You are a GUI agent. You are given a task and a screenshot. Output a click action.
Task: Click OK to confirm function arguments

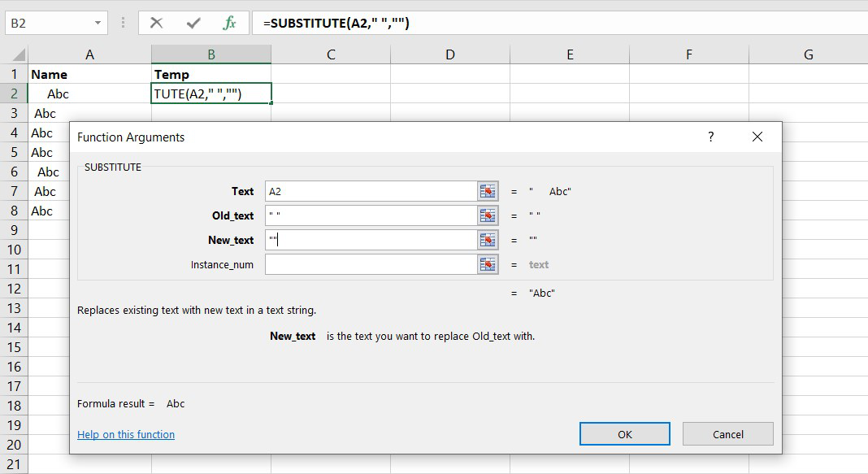[x=624, y=434]
